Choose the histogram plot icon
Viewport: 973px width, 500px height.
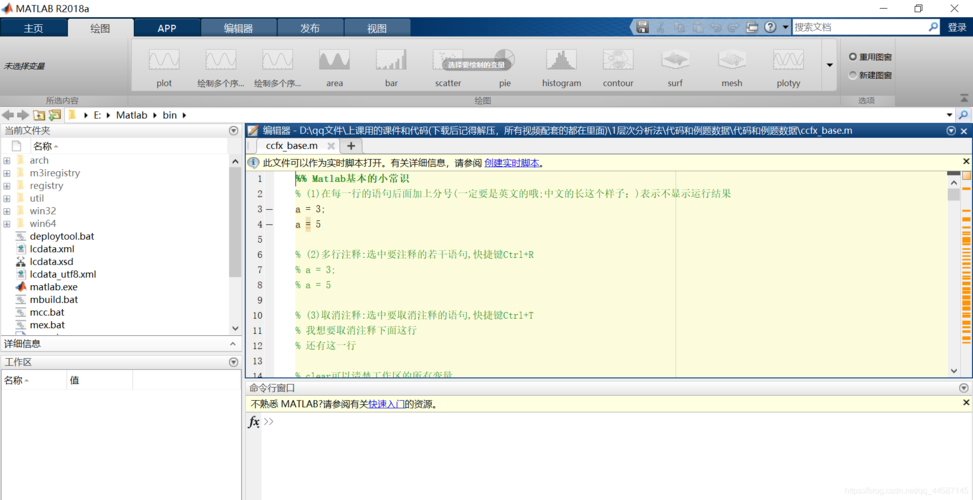pos(561,61)
